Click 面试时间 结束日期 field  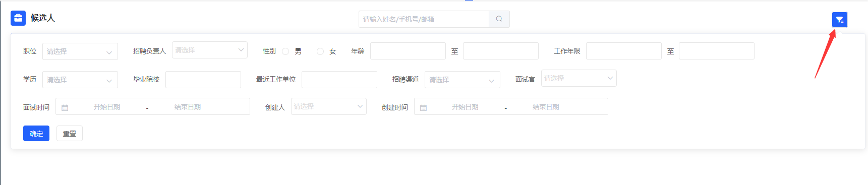[x=188, y=107]
